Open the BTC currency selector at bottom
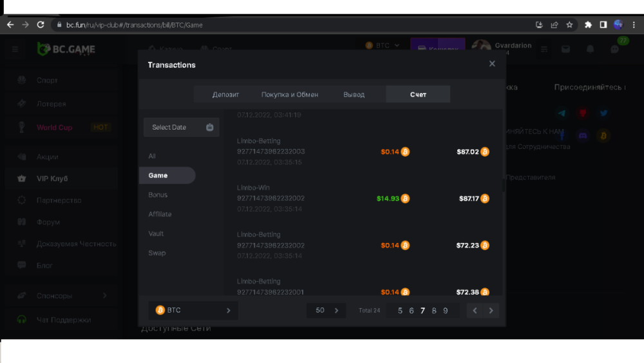The width and height of the screenshot is (644, 363). (193, 310)
